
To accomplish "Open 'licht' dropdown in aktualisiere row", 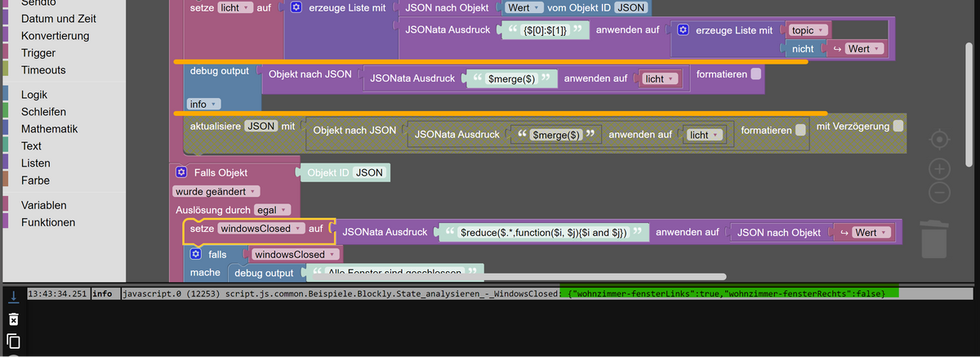I will click(705, 135).
